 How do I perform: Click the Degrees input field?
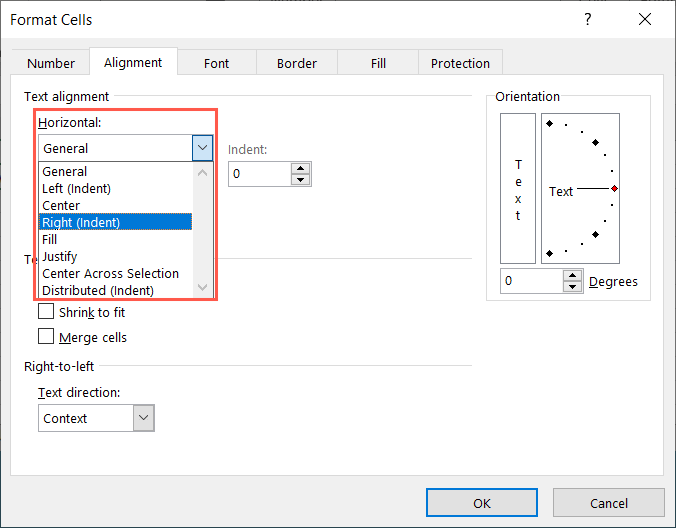coord(531,281)
